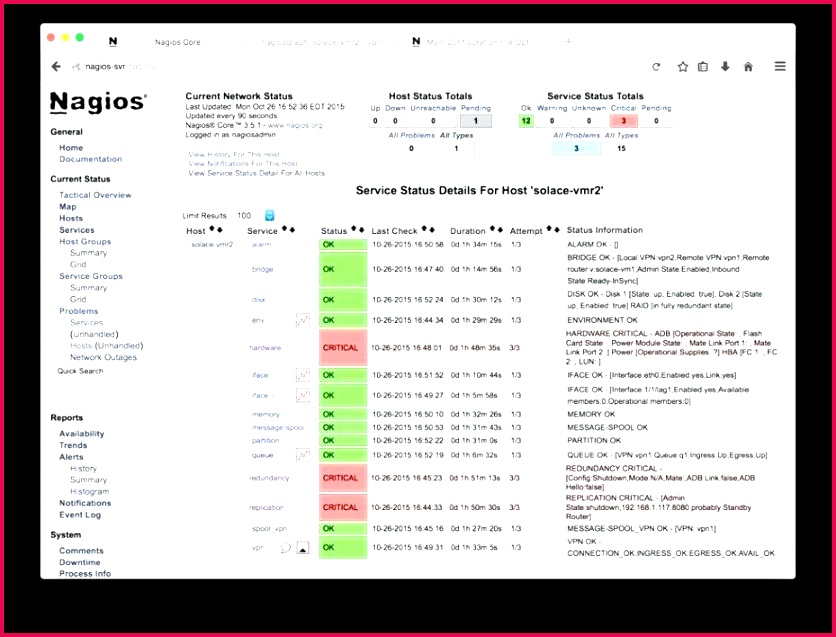Click the browser back arrow

click(56, 67)
